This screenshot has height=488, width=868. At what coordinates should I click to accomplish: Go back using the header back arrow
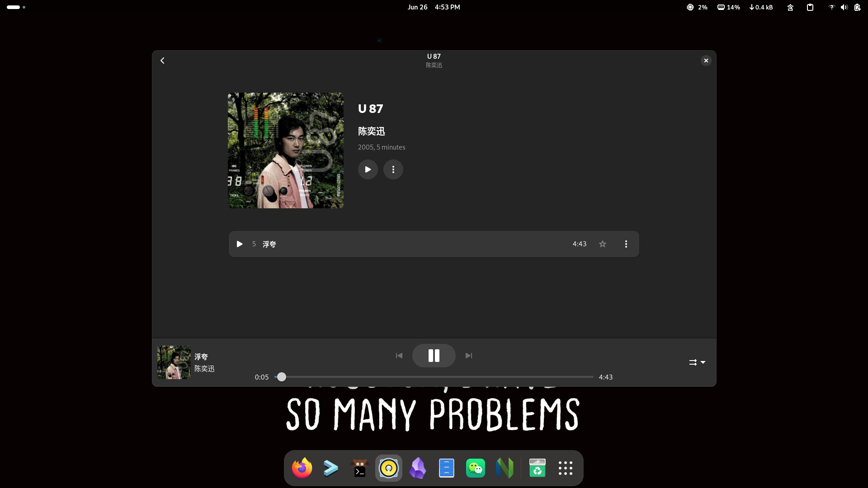tap(162, 61)
